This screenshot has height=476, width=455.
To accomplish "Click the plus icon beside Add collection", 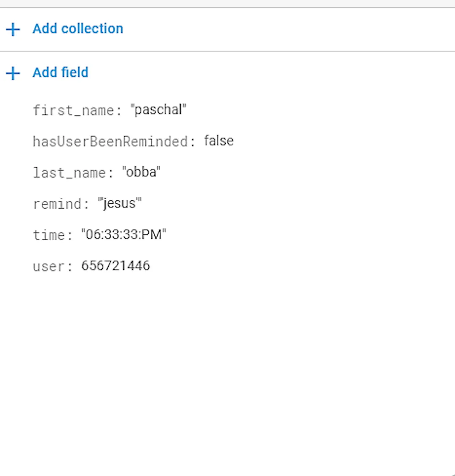I will coord(13,30).
